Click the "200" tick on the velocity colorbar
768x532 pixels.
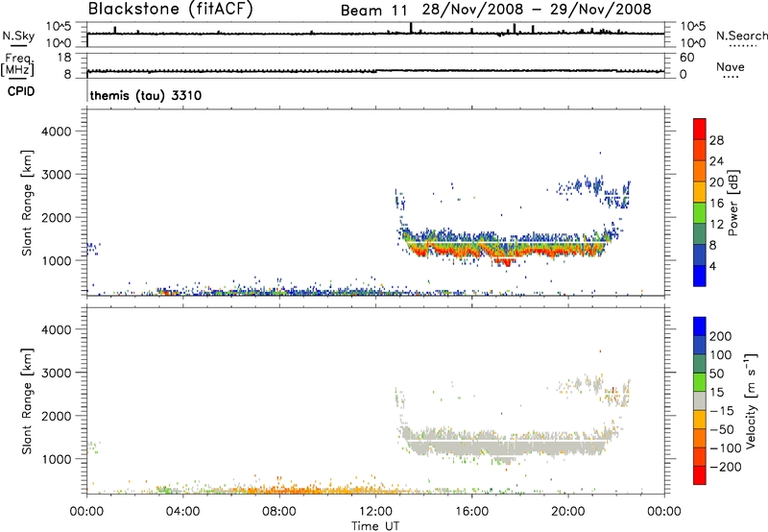coord(721,336)
